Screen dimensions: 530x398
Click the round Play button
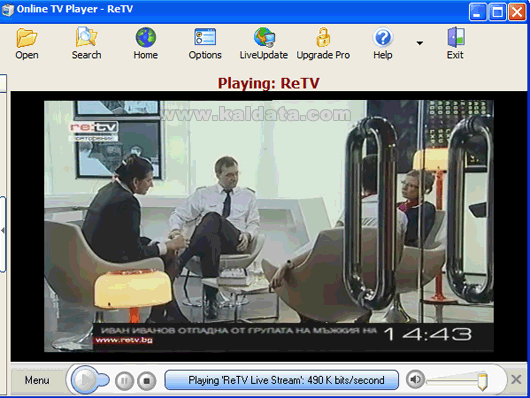coord(85,379)
